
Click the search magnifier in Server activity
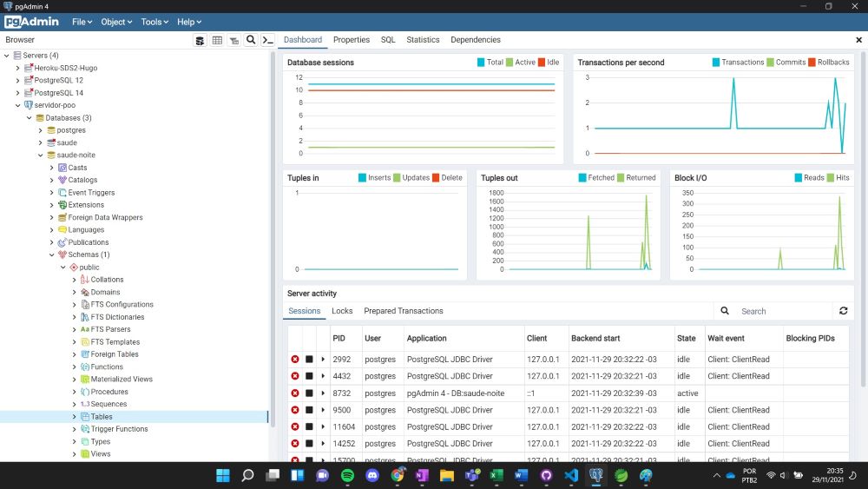coord(725,311)
